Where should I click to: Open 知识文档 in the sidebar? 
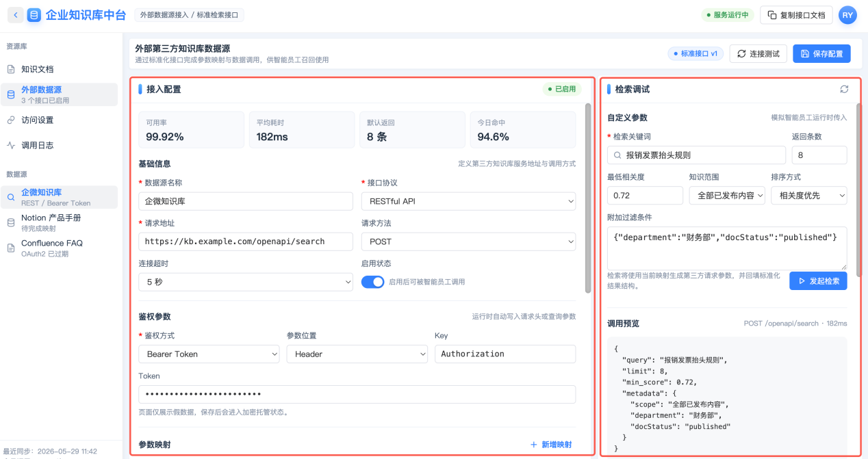59,69
